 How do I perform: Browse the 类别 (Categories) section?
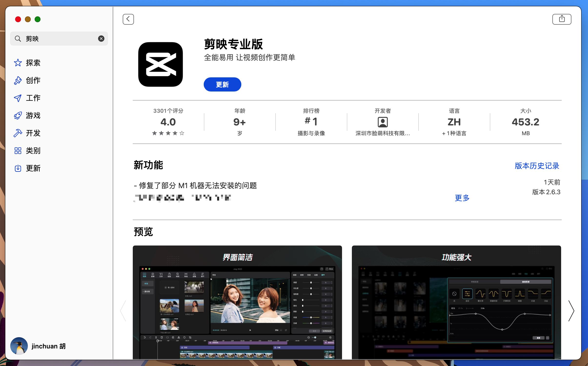[x=33, y=151]
